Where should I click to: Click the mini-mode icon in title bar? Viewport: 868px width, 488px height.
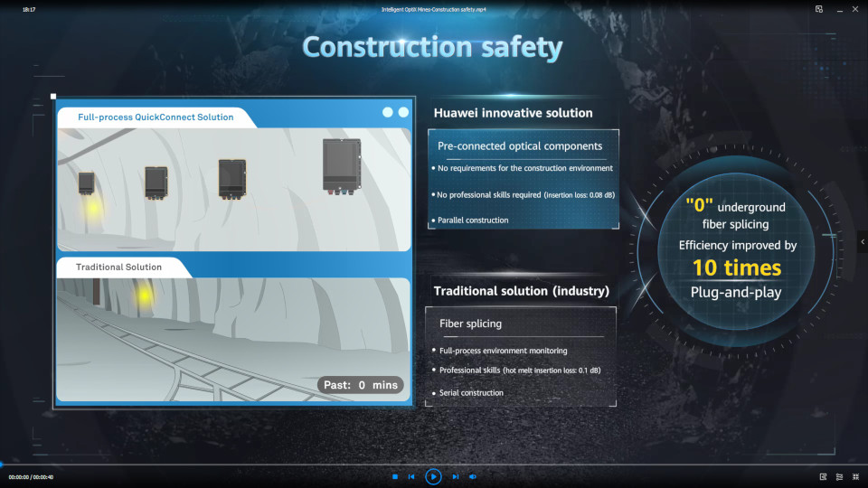818,8
